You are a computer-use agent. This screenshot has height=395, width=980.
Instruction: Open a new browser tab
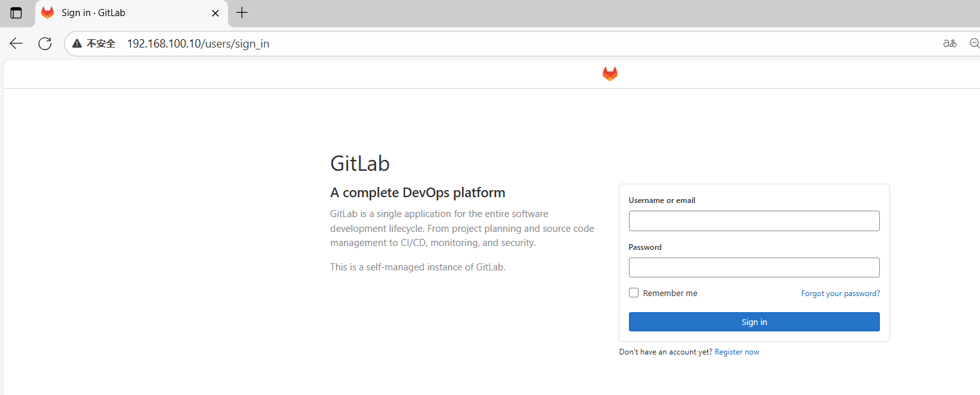[241, 13]
